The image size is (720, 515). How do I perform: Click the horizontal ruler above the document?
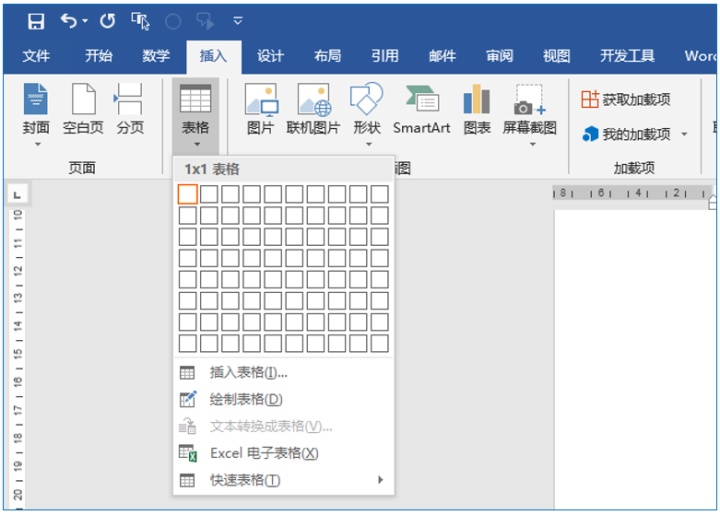[x=634, y=193]
